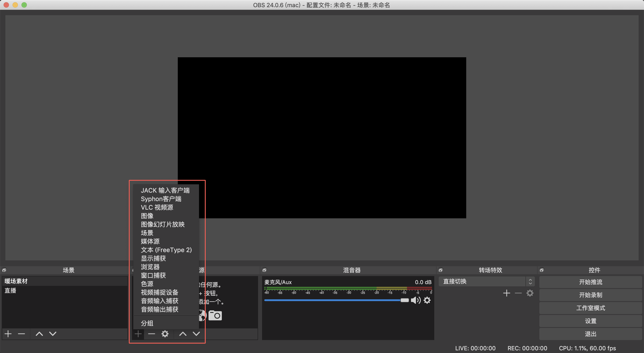Move source up with arrow icon

pyautogui.click(x=183, y=334)
